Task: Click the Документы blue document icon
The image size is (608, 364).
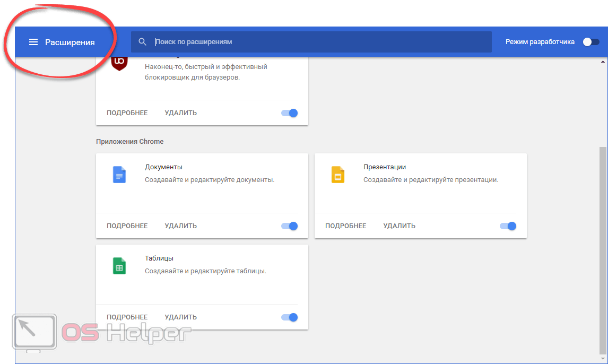Action: 119,175
